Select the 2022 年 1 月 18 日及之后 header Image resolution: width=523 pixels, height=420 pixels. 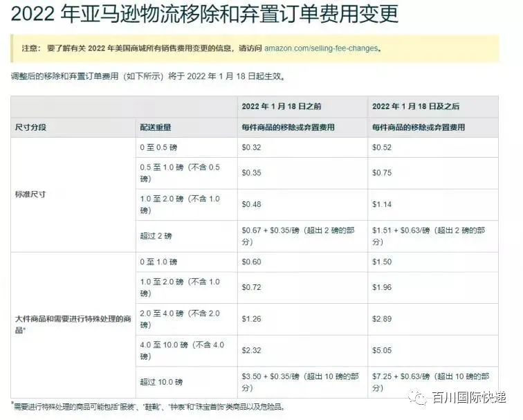tap(416, 107)
